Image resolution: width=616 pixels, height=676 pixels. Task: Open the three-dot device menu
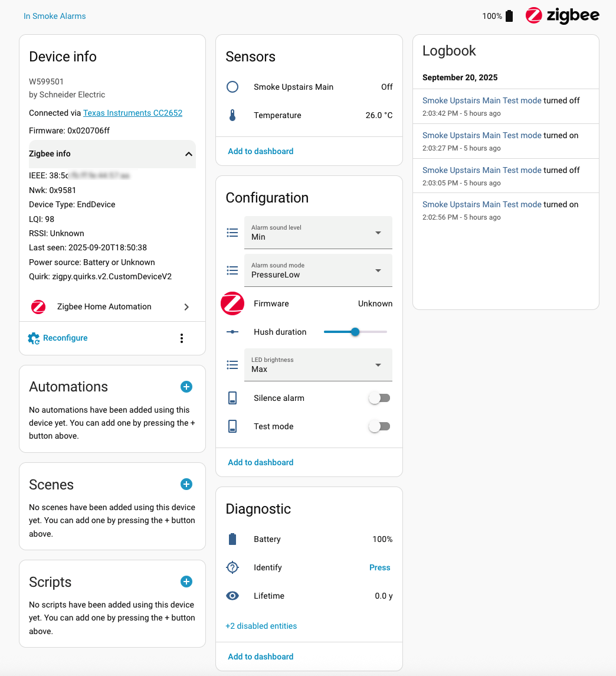pyautogui.click(x=182, y=338)
